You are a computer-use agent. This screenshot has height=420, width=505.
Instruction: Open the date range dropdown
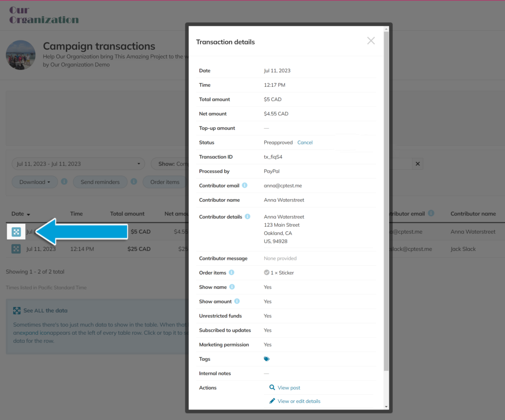click(78, 164)
